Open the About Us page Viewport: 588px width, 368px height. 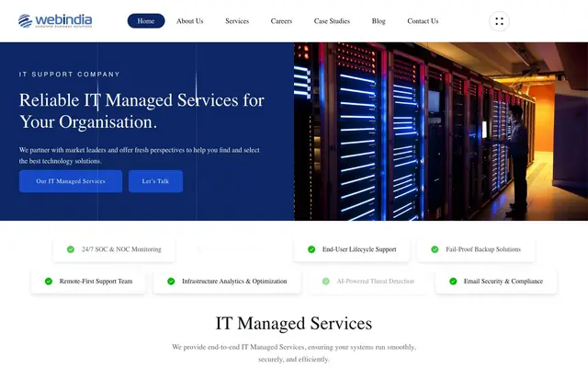coord(190,21)
